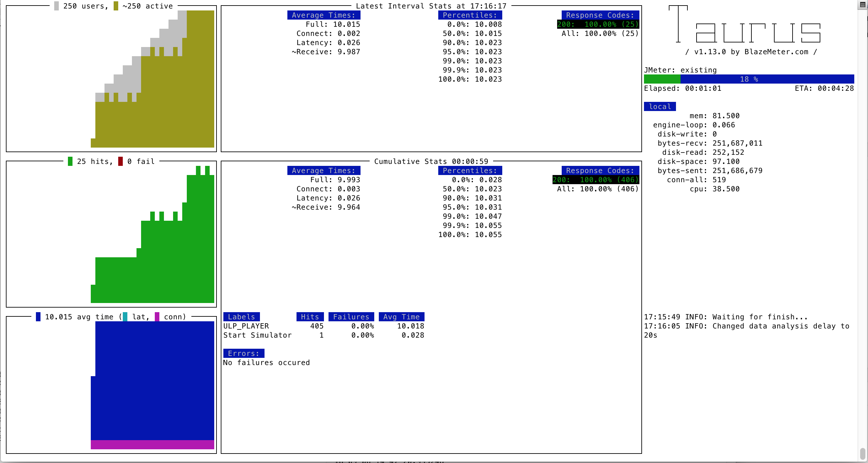868x463 pixels.
Task: Click Average Times header in Latest Interval Stats
Action: [324, 15]
